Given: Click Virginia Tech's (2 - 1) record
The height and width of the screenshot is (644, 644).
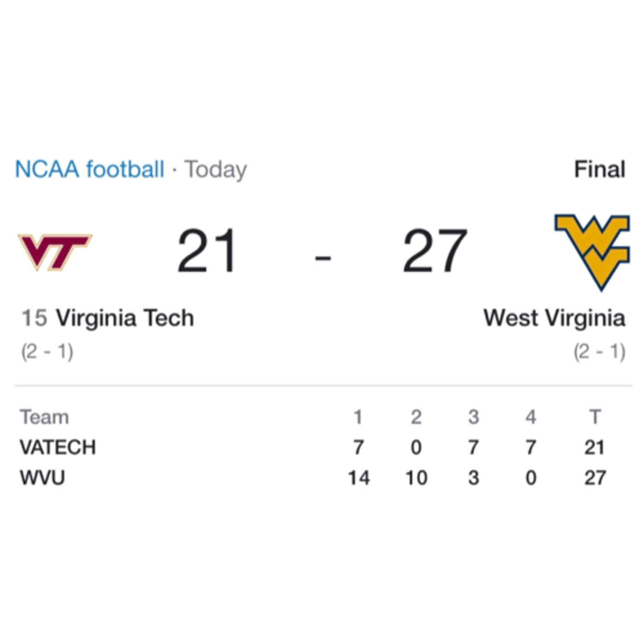Looking at the screenshot, I should (47, 352).
